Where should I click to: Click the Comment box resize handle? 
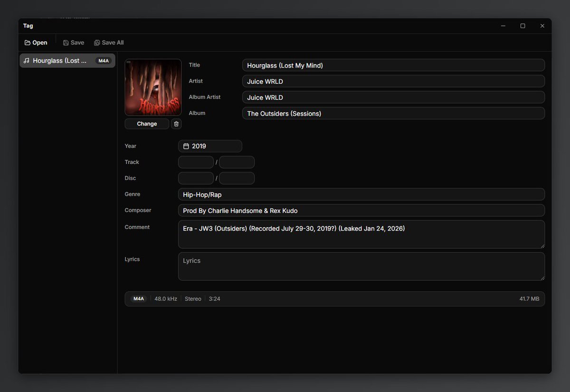tap(542, 246)
